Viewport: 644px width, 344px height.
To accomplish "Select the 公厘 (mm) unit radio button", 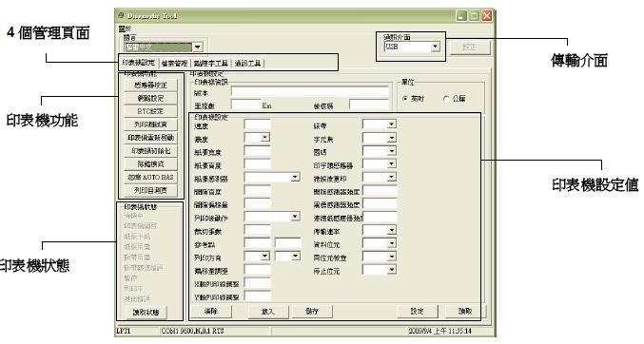I will [x=446, y=99].
